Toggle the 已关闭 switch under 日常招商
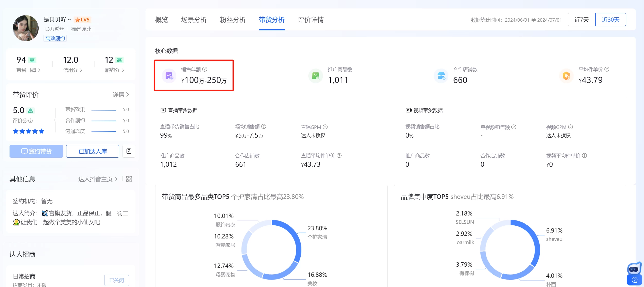The width and height of the screenshot is (644, 287). pos(116,280)
